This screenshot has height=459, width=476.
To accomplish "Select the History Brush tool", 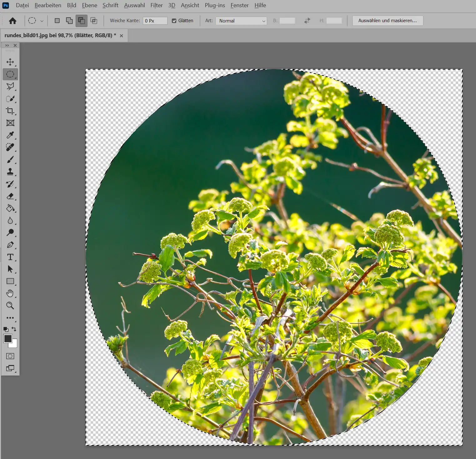I will point(10,184).
